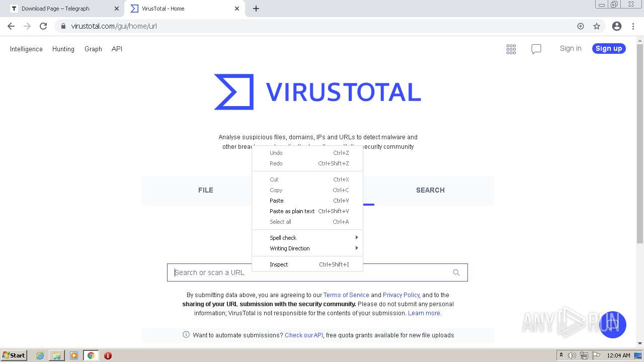Close the VirusTotal - Home tab
This screenshot has height=362, width=644.
pyautogui.click(x=237, y=9)
